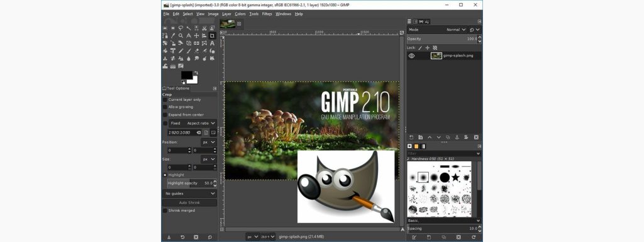This screenshot has width=644, height=242.
Task: Reset tool options to default values
Action: click(x=210, y=237)
